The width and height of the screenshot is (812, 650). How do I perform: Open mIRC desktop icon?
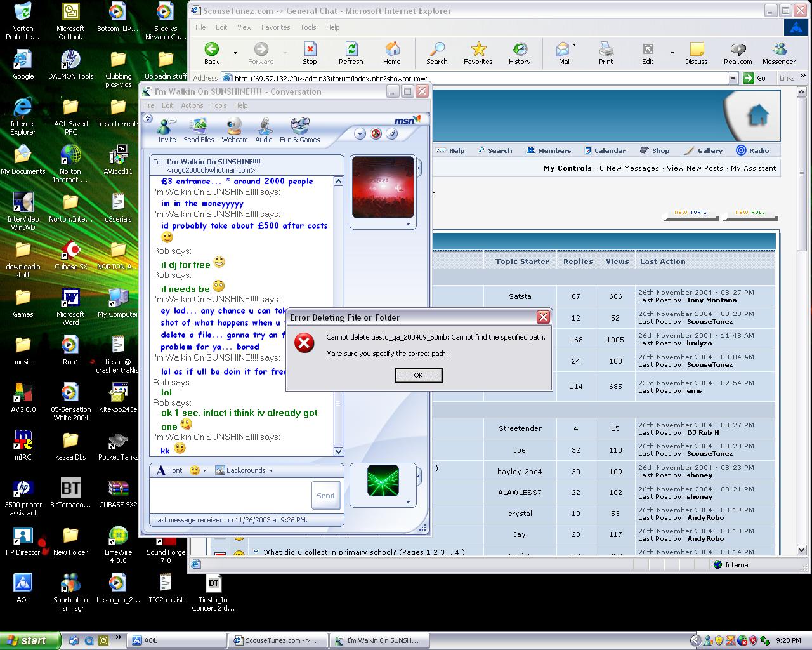pos(23,446)
